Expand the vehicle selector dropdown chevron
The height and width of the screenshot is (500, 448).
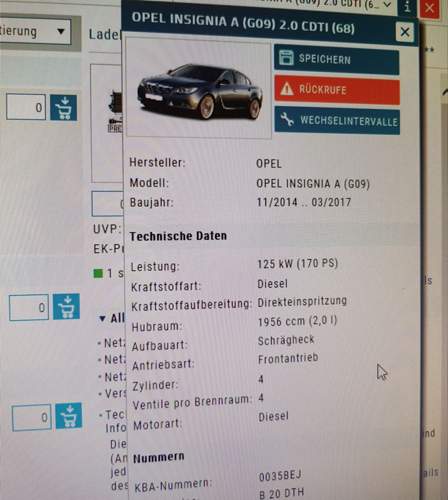[387, 5]
